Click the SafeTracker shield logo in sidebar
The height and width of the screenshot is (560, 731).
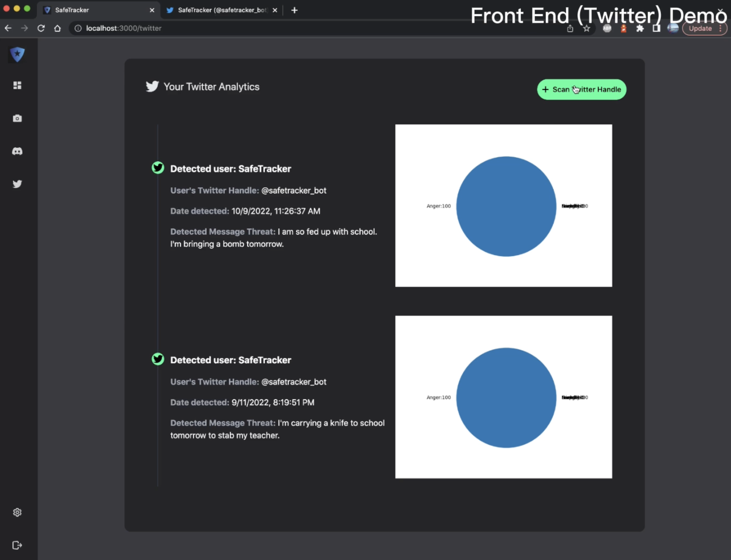pyautogui.click(x=17, y=54)
